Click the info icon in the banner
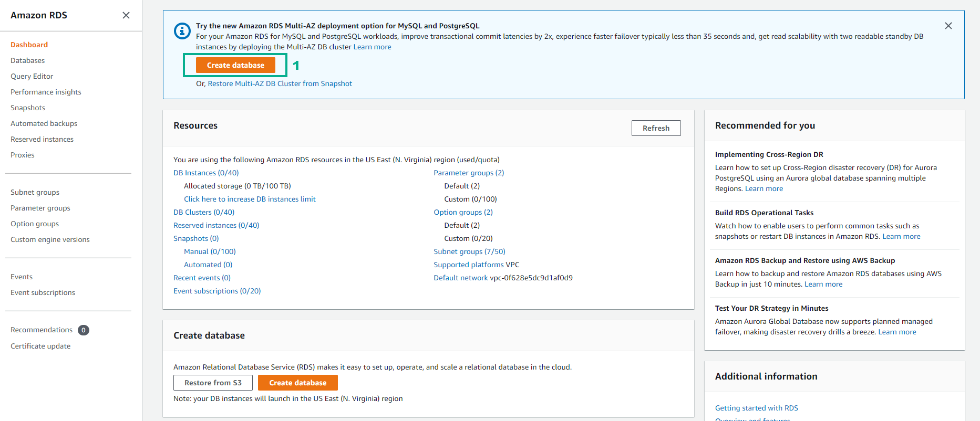 click(182, 31)
